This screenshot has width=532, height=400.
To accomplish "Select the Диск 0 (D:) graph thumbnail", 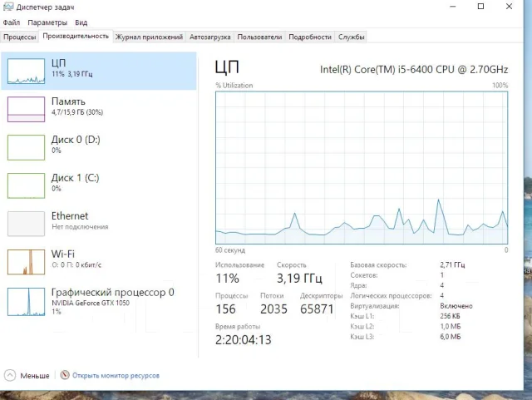I will pos(26,147).
